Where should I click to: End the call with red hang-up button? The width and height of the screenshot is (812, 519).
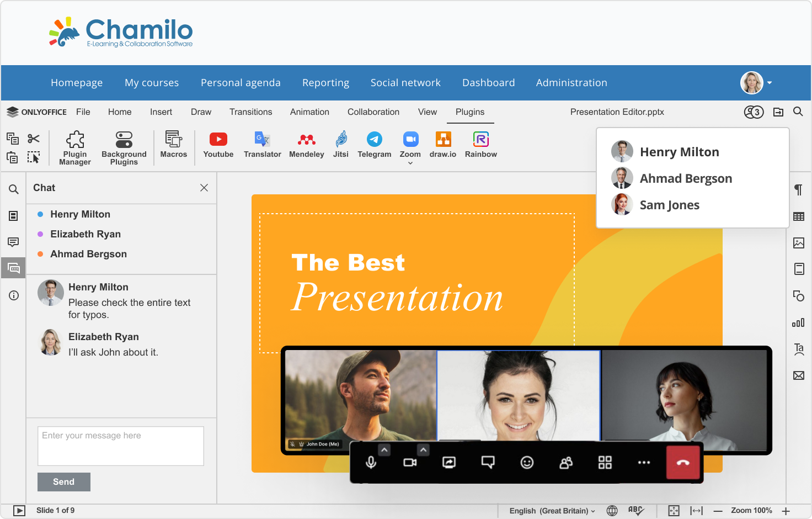683,463
